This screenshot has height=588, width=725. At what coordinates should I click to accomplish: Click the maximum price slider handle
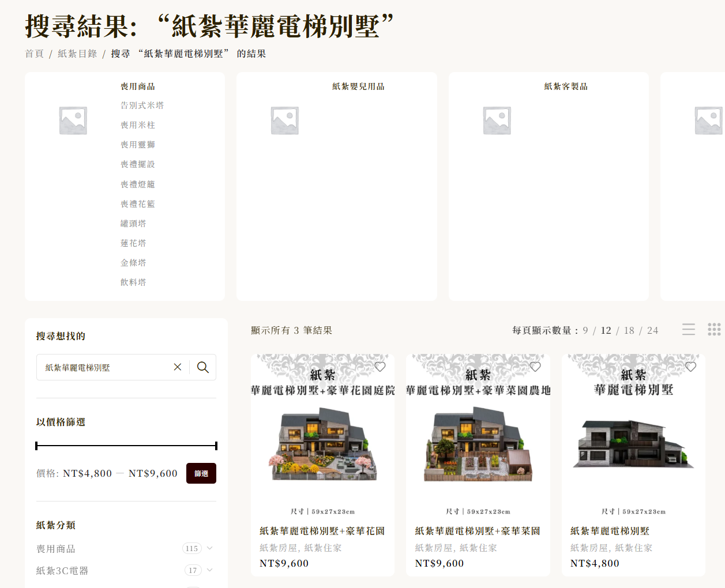[x=216, y=446]
